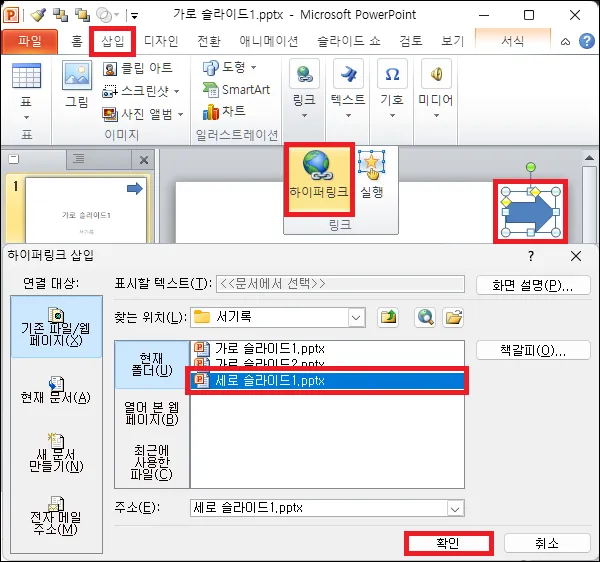This screenshot has width=600, height=562.
Task: Insert SmartArt graphic
Action: [x=236, y=90]
